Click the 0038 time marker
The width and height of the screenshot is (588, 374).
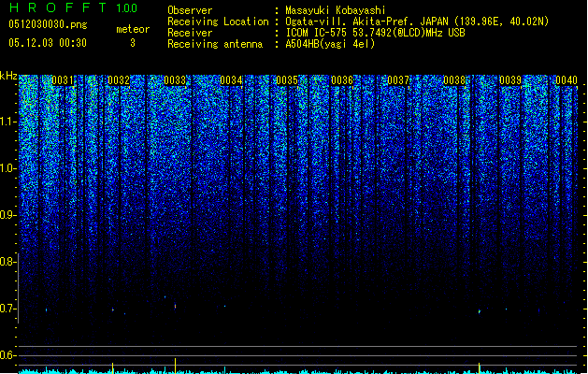point(454,80)
